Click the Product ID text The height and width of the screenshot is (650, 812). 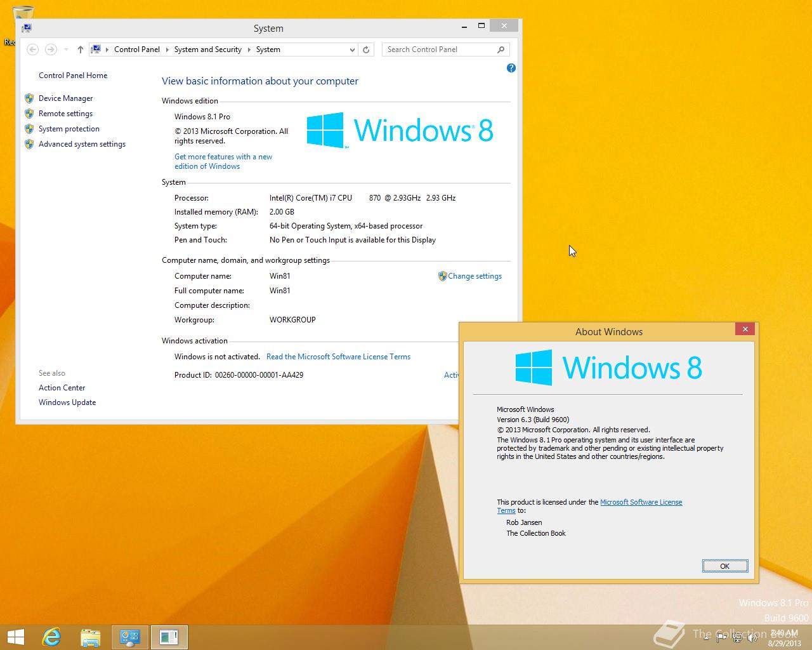point(239,375)
